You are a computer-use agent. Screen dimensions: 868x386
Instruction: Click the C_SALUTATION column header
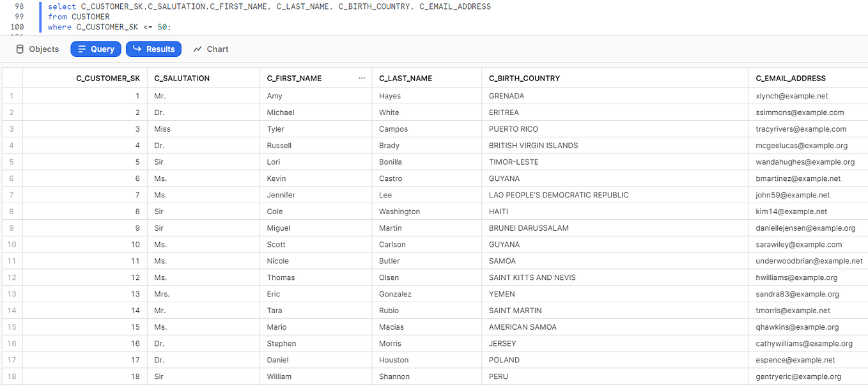[182, 78]
